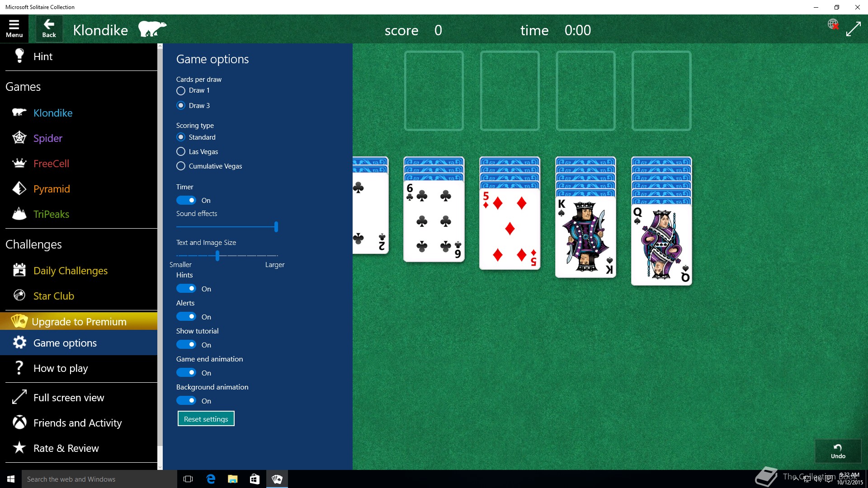Toggle full screen with top-right arrows icon
The height and width of the screenshot is (488, 868).
[854, 29]
